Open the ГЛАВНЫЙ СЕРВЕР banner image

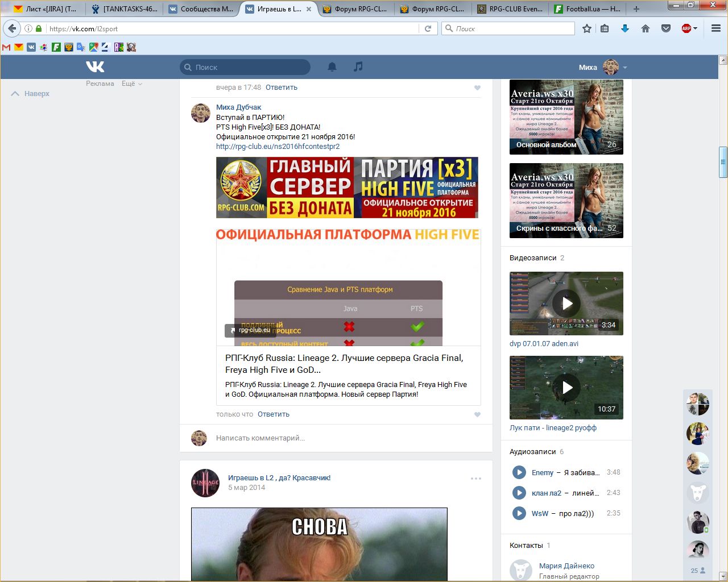(347, 188)
